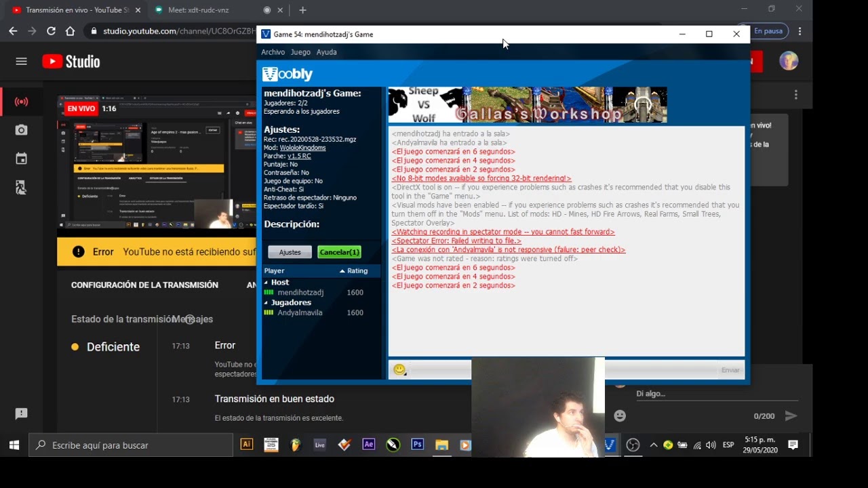Open a new Chrome tab
The width and height of the screenshot is (868, 488).
click(x=302, y=10)
